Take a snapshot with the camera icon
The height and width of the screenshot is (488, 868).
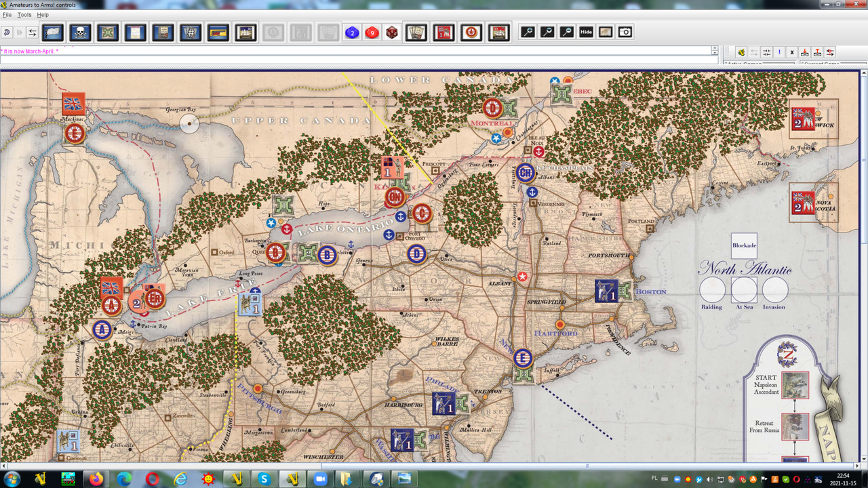pos(625,32)
